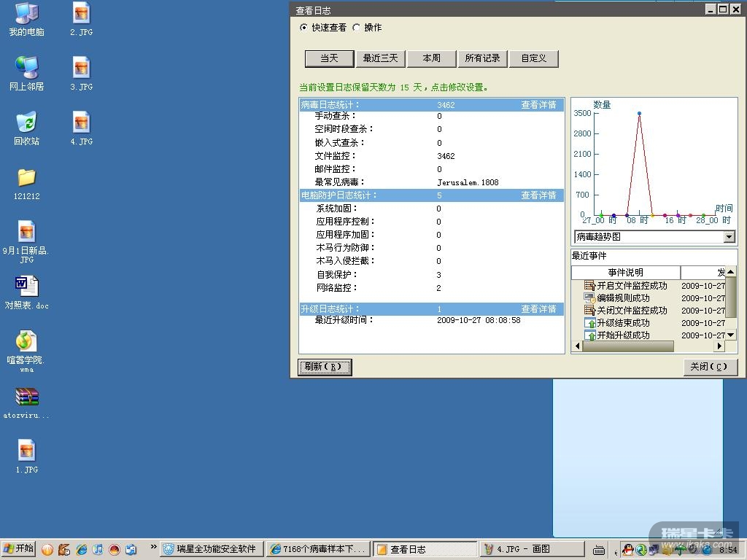Click the 升级结束成功 event icon

(x=589, y=323)
